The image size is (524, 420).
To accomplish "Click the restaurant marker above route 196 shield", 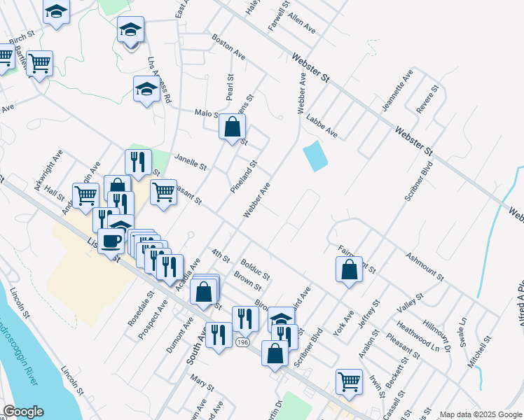I will click(x=245, y=321).
